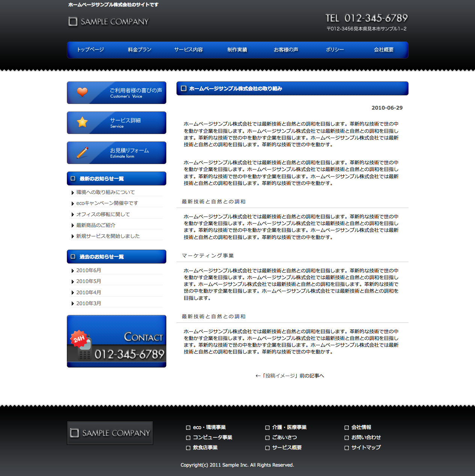Click square bullet next to お問い合わせ
Viewport: 475px width, 476px height.
click(347, 438)
